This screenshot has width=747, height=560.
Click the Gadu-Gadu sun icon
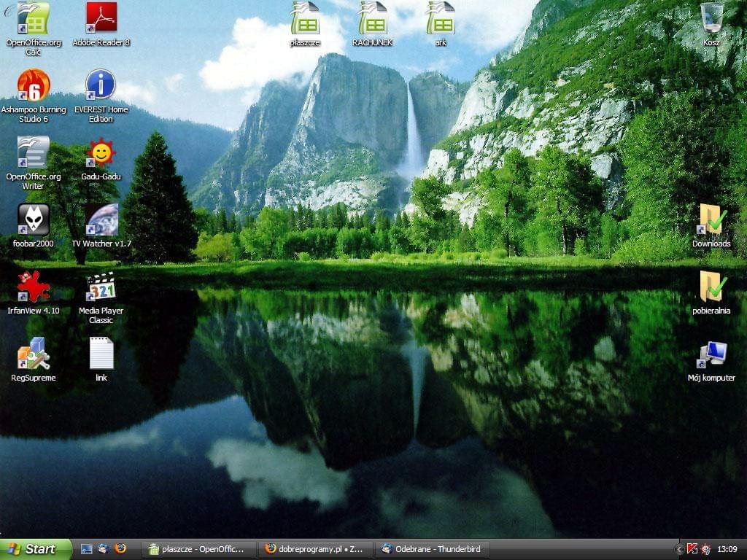101,152
